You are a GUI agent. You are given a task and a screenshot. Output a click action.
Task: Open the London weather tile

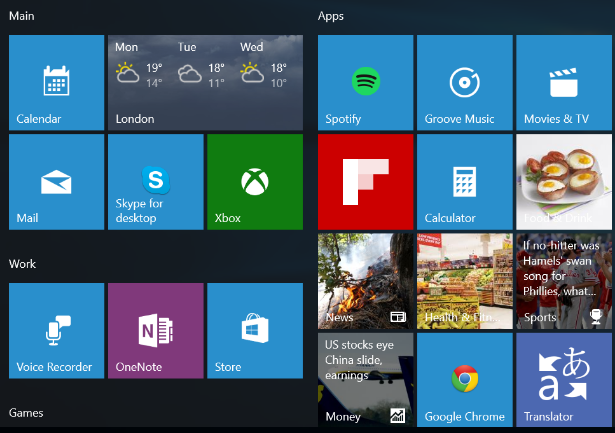[206, 82]
